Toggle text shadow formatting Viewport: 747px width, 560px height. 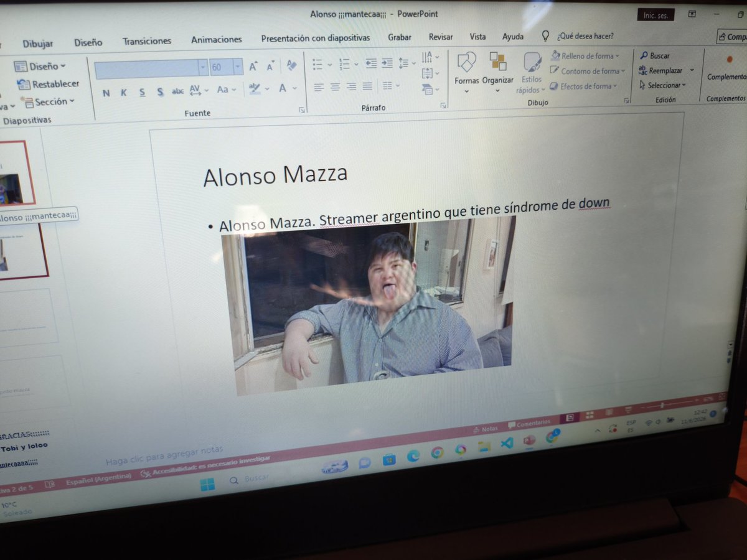click(x=161, y=92)
